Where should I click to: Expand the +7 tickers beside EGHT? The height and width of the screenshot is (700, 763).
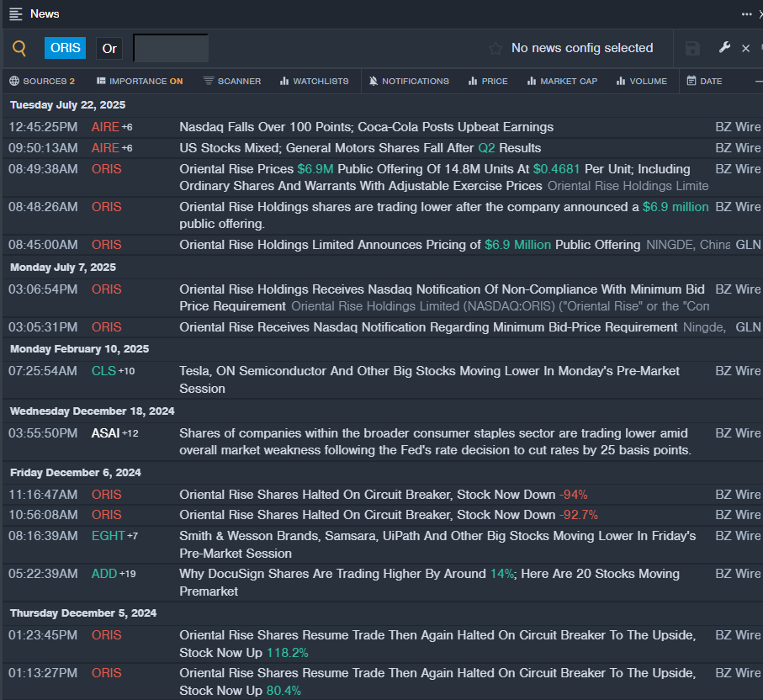132,536
